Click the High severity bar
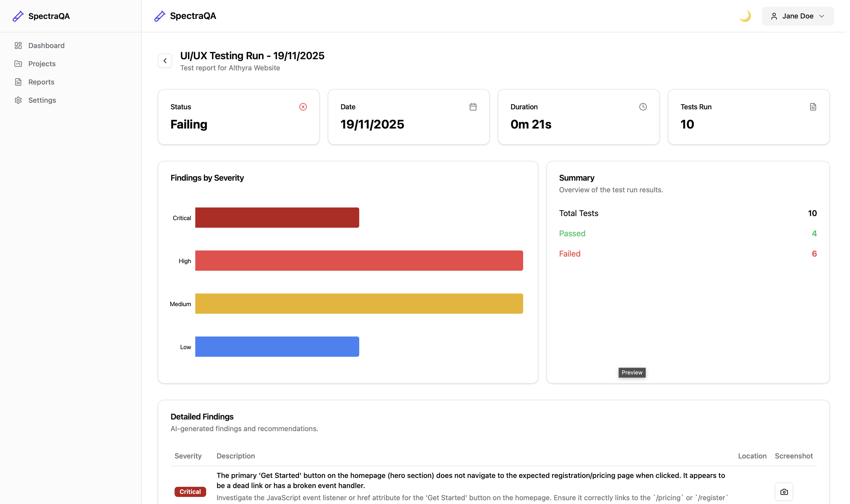The width and height of the screenshot is (850, 504). tap(359, 261)
